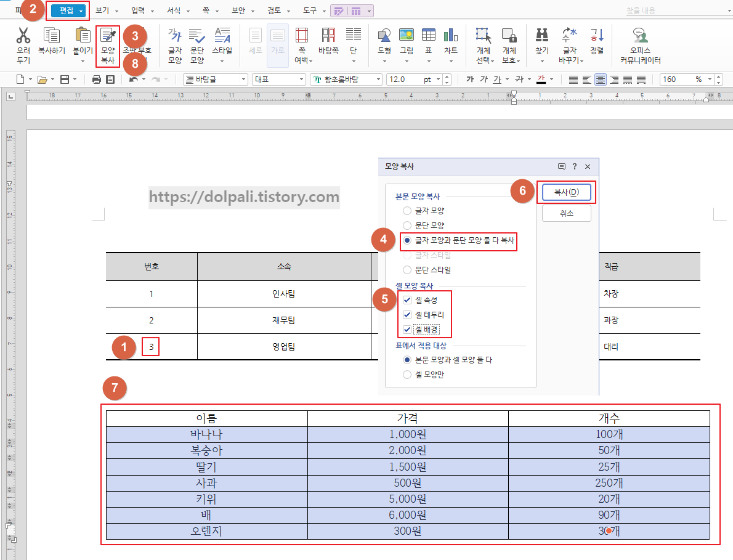Click the Undo arrow icon
733x560 pixels.
tap(134, 79)
